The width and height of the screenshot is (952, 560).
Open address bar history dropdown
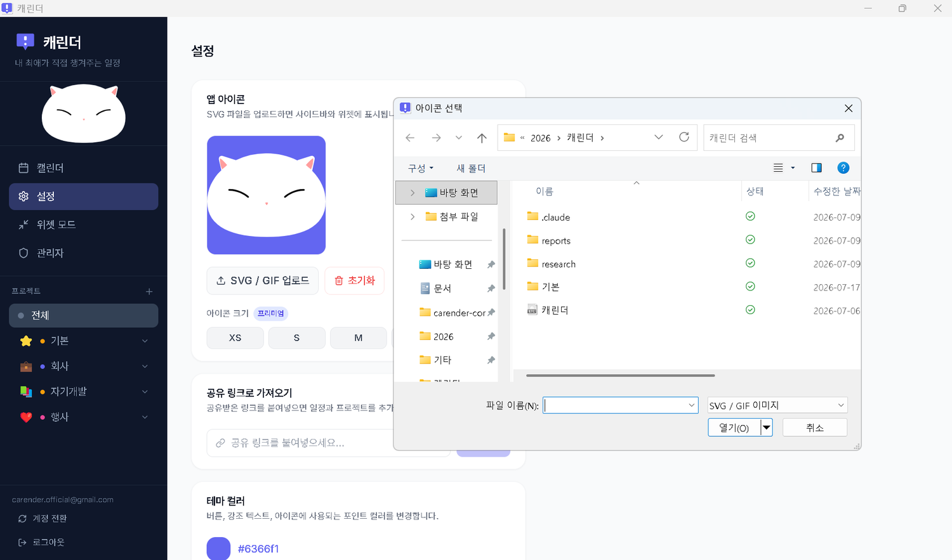(x=658, y=138)
